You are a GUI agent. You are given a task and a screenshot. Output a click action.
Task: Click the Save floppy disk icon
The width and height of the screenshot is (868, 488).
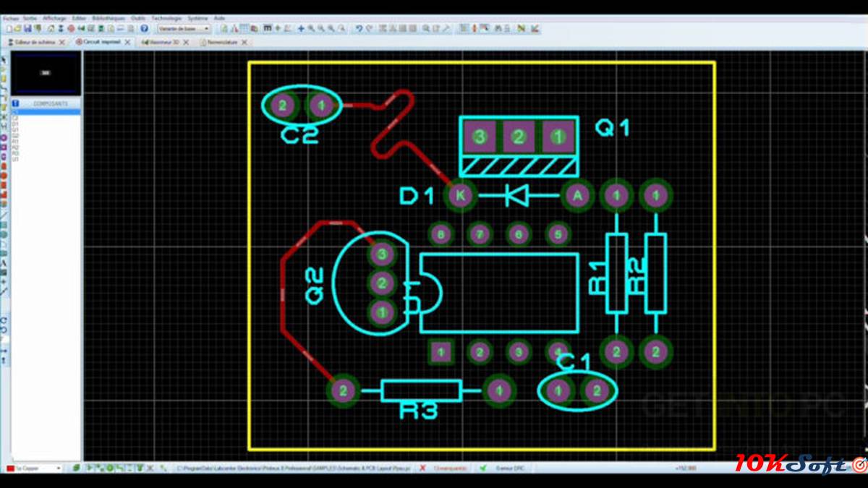click(27, 28)
